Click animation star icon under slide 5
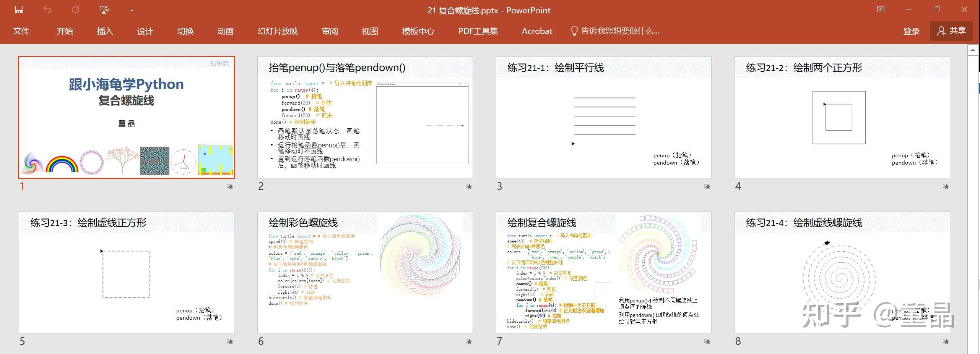 230,341
